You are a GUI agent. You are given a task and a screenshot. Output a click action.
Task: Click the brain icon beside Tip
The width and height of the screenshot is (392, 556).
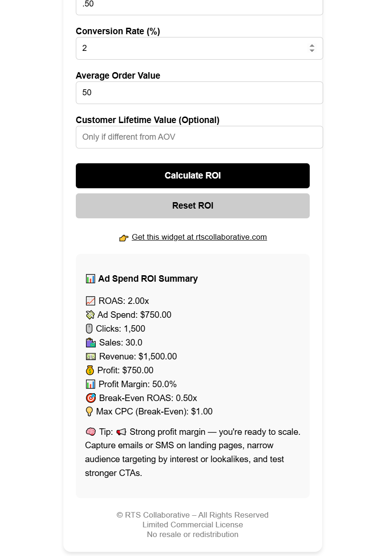coord(91,432)
